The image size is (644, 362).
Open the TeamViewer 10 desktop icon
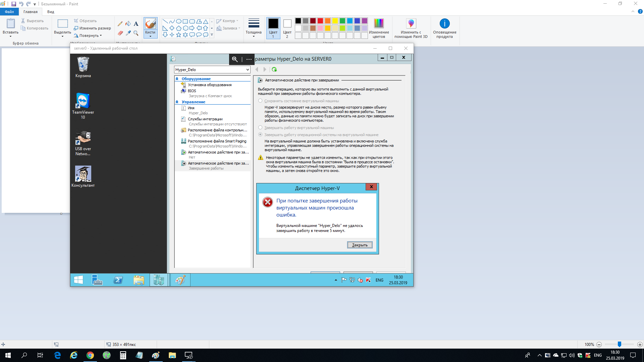83,106
